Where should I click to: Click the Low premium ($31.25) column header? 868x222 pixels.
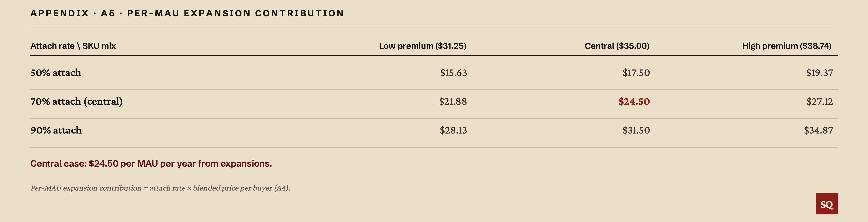[x=423, y=46]
